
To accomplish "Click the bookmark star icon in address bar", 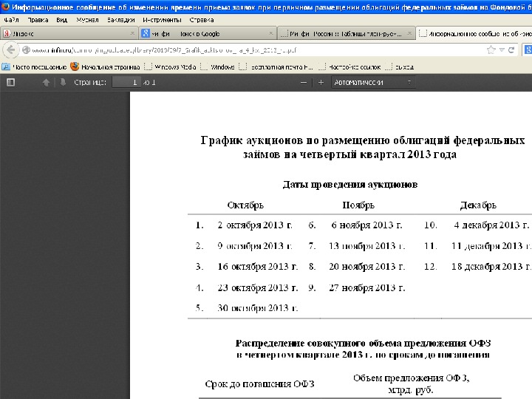I will [491, 50].
